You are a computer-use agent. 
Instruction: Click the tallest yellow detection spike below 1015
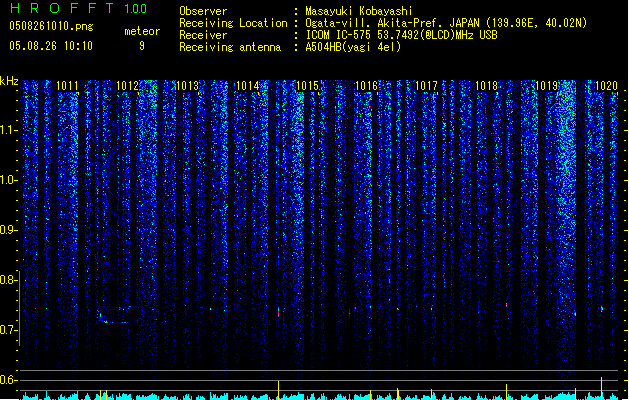click(x=278, y=390)
